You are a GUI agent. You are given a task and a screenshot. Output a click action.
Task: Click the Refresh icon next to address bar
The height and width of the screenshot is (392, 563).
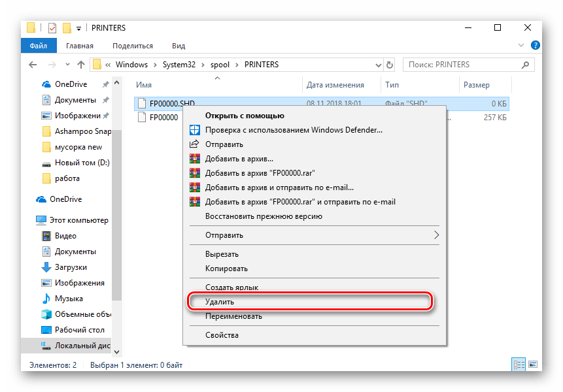pos(390,65)
